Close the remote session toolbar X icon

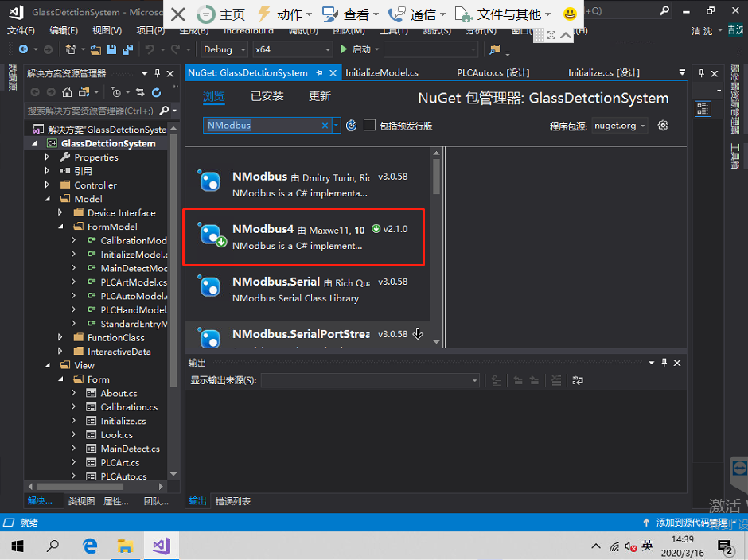pos(178,14)
